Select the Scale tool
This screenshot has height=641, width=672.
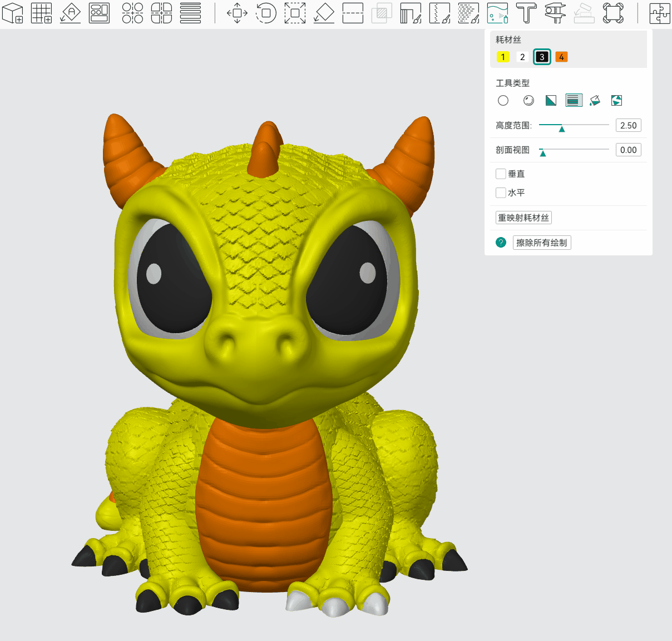coord(295,13)
